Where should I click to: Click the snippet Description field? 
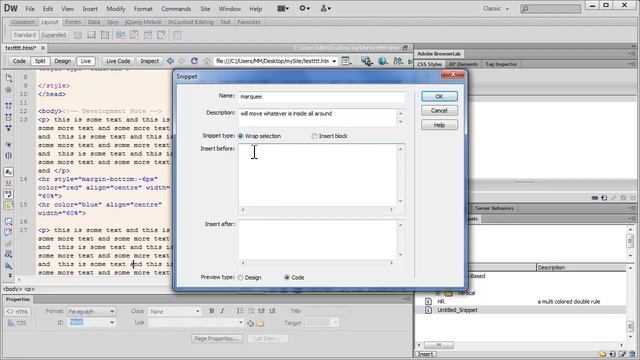[318, 117]
